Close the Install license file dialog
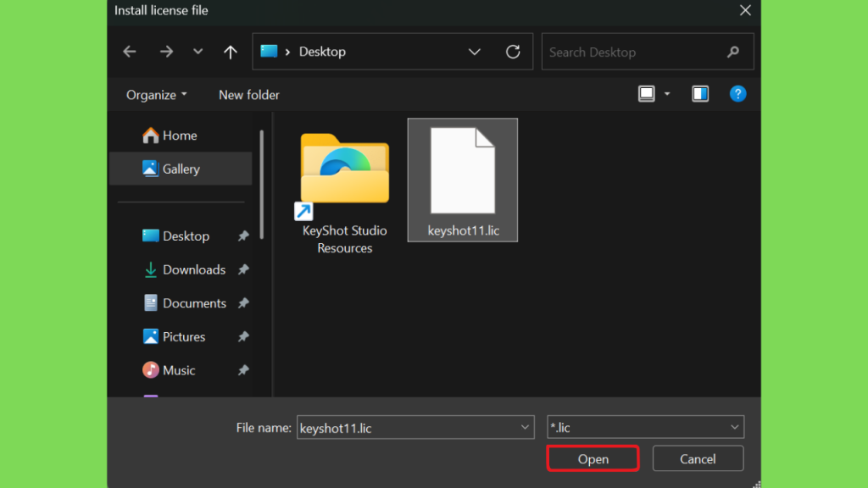Screen dimensions: 868x488 (745, 10)
